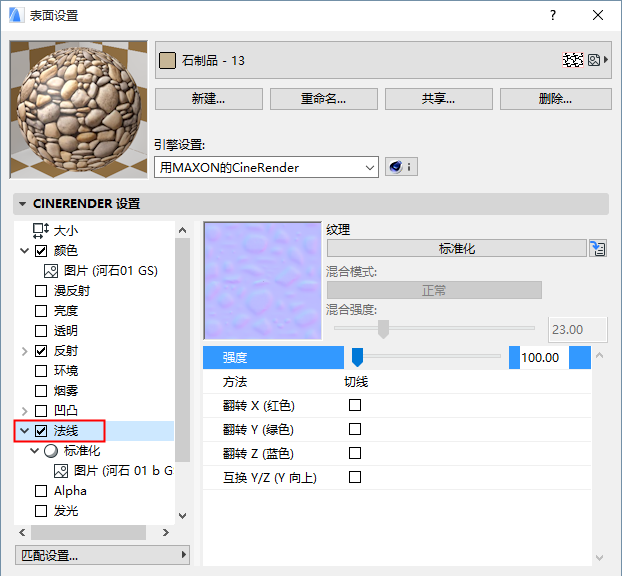Collapse the CINERENDER 设置 panel

click(23, 204)
